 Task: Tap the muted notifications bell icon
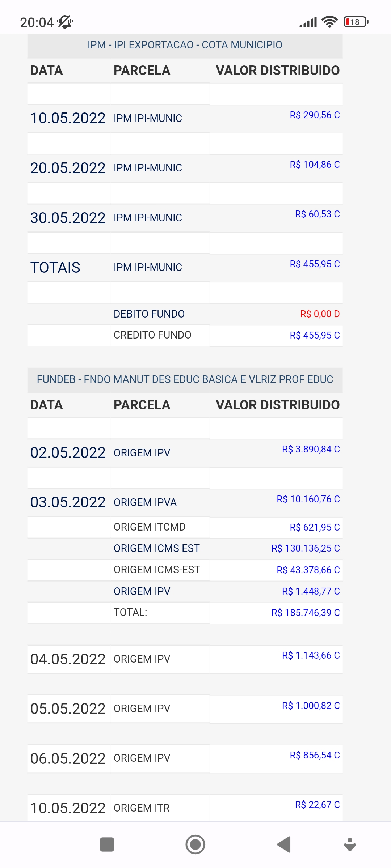pyautogui.click(x=65, y=22)
